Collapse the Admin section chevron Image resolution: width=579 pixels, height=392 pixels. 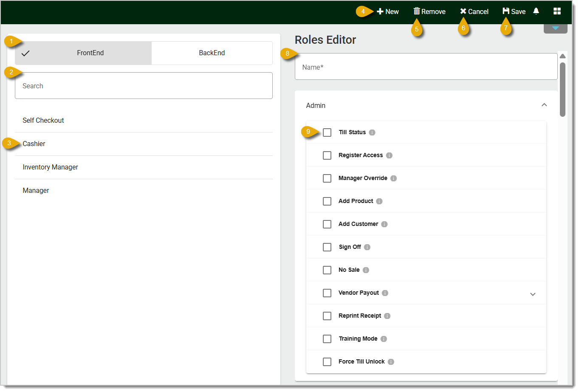pyautogui.click(x=544, y=105)
